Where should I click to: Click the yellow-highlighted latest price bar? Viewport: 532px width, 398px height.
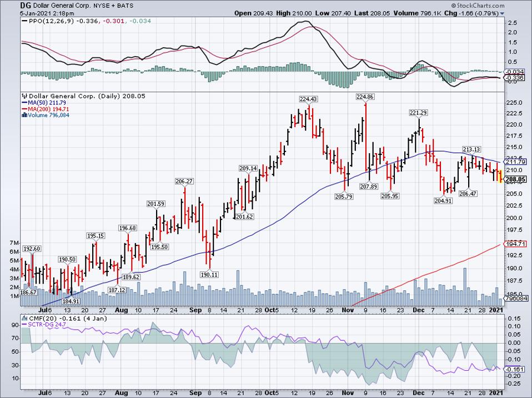(500, 177)
